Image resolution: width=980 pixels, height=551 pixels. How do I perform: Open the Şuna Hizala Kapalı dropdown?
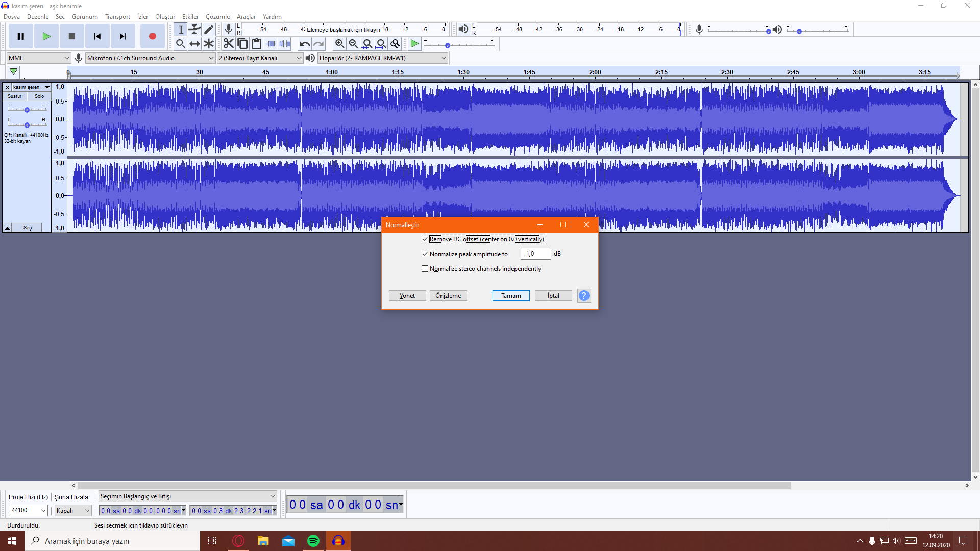[x=73, y=510]
